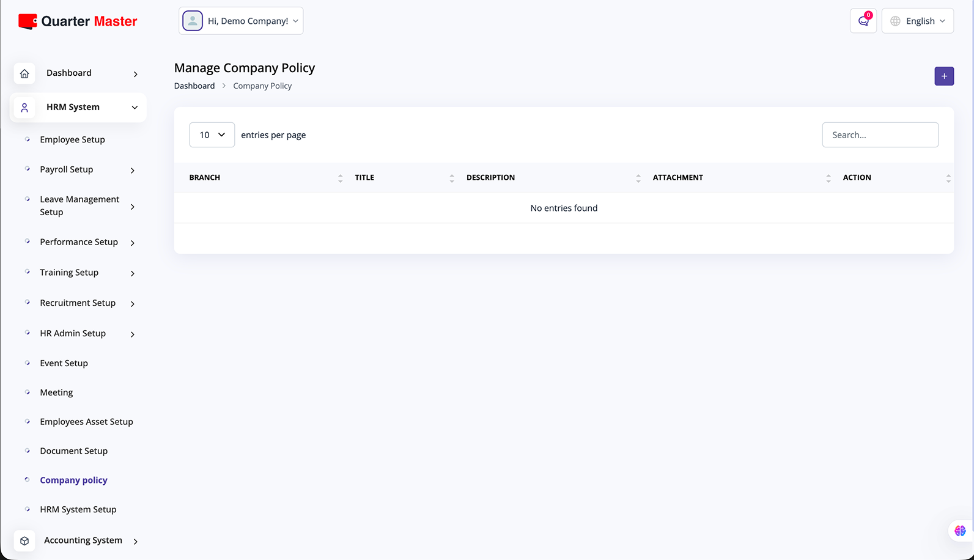Click the Dashboard home icon
This screenshot has width=974, height=560.
pyautogui.click(x=24, y=73)
